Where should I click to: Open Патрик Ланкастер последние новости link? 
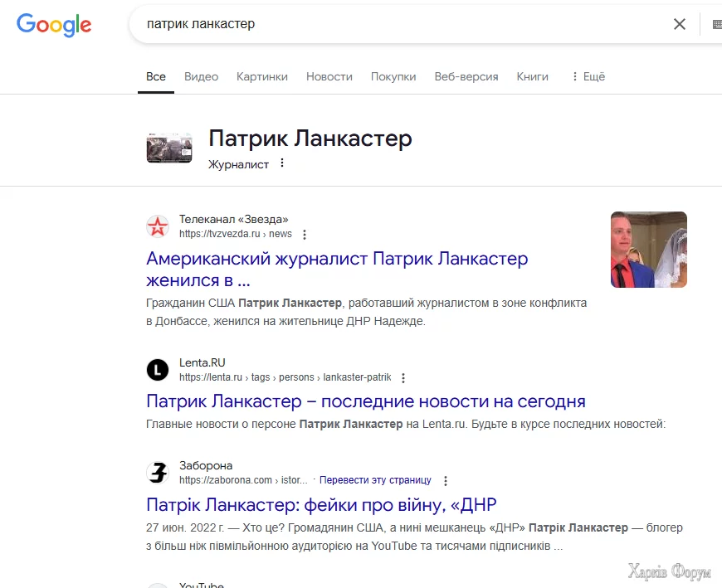(366, 402)
